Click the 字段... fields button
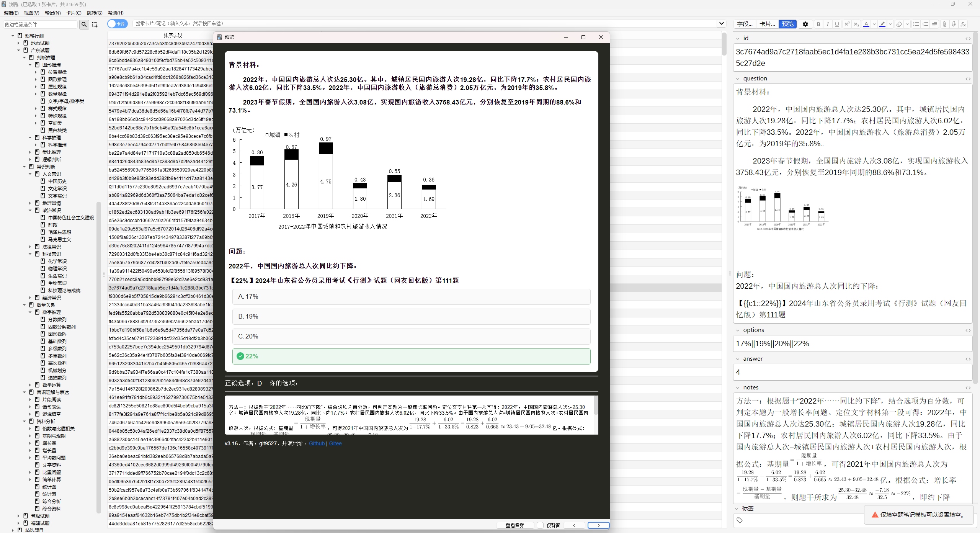Image resolution: width=980 pixels, height=533 pixels. point(745,24)
